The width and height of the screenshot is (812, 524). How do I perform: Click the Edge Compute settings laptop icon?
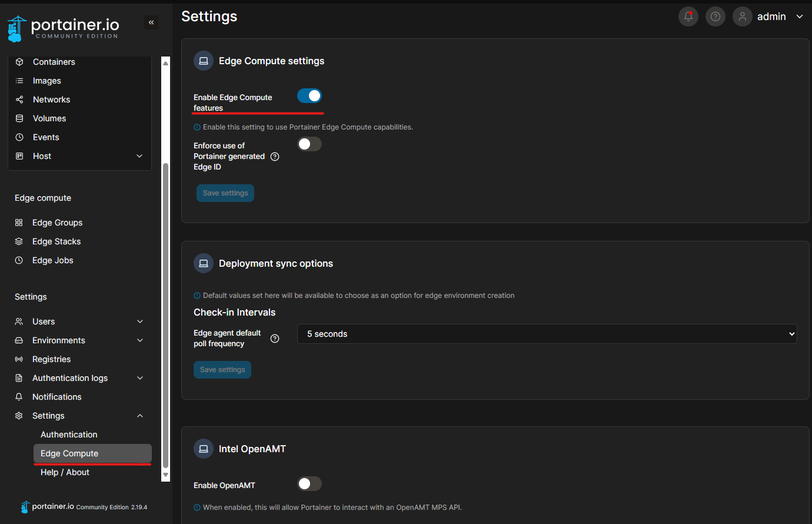coord(204,61)
